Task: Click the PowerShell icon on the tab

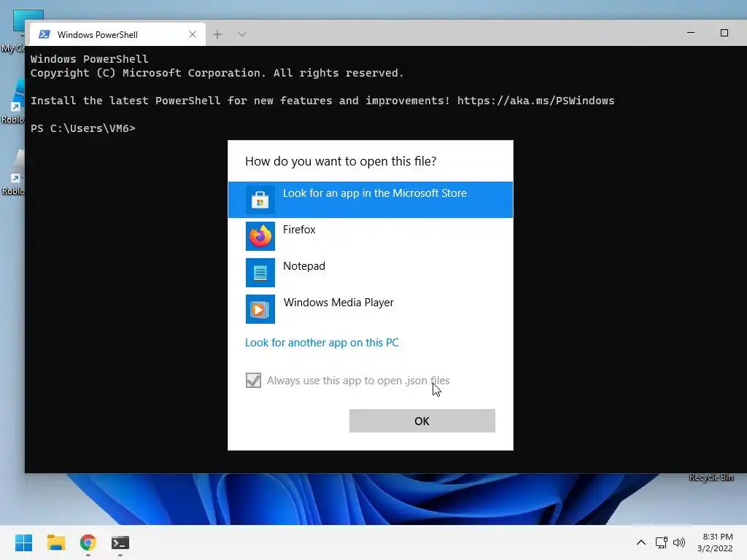Action: [x=44, y=34]
